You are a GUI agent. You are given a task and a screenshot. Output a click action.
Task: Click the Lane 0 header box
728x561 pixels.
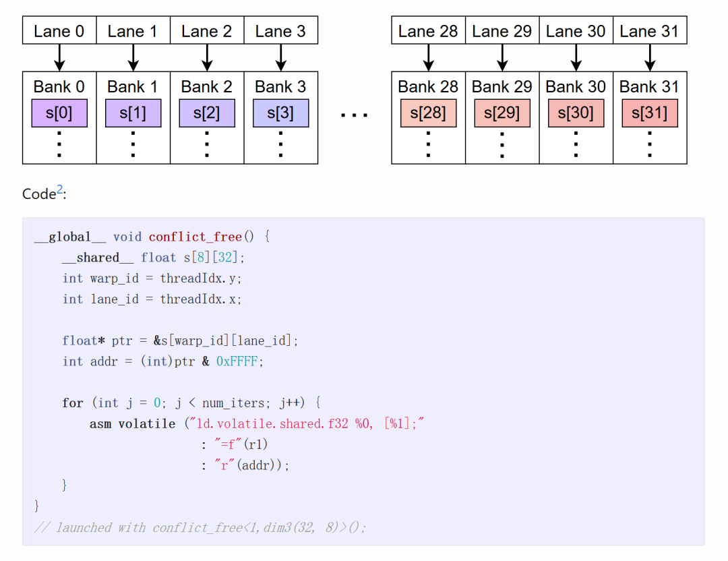click(x=59, y=31)
